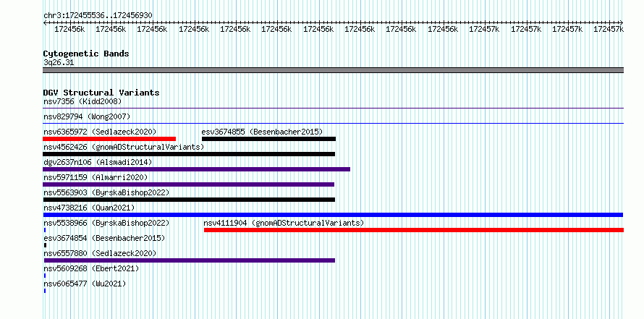Viewport: 644px width, 319px height.
Task: Select the purple dgv2637n106 variant bar
Action: pos(196,169)
